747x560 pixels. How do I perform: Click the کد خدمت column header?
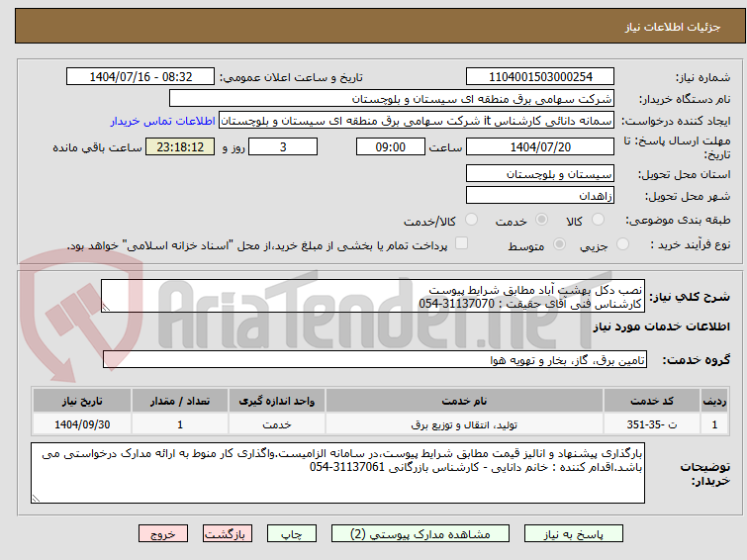click(x=651, y=401)
